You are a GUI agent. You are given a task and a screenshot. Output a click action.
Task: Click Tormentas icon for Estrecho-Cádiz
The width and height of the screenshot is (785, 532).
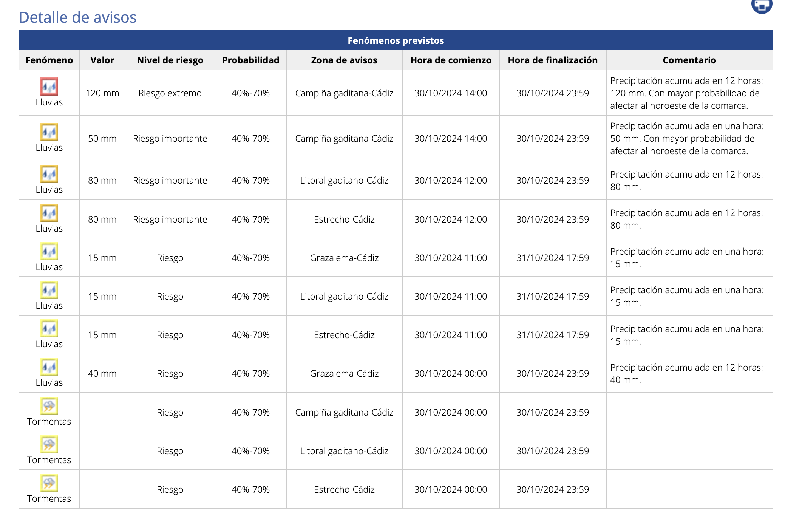point(49,483)
